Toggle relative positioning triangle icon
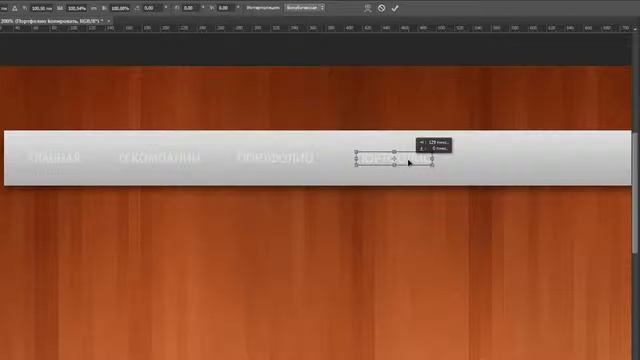 tap(15, 8)
